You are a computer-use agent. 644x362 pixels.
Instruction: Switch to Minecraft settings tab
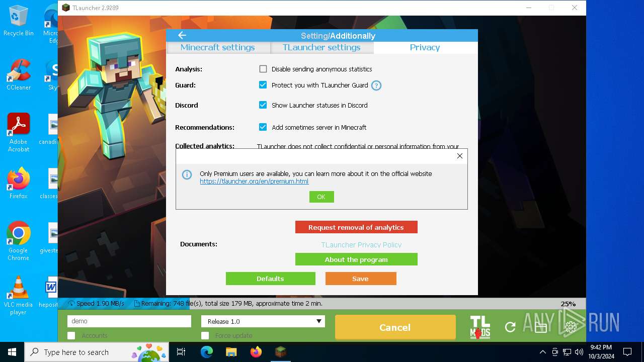click(x=218, y=47)
